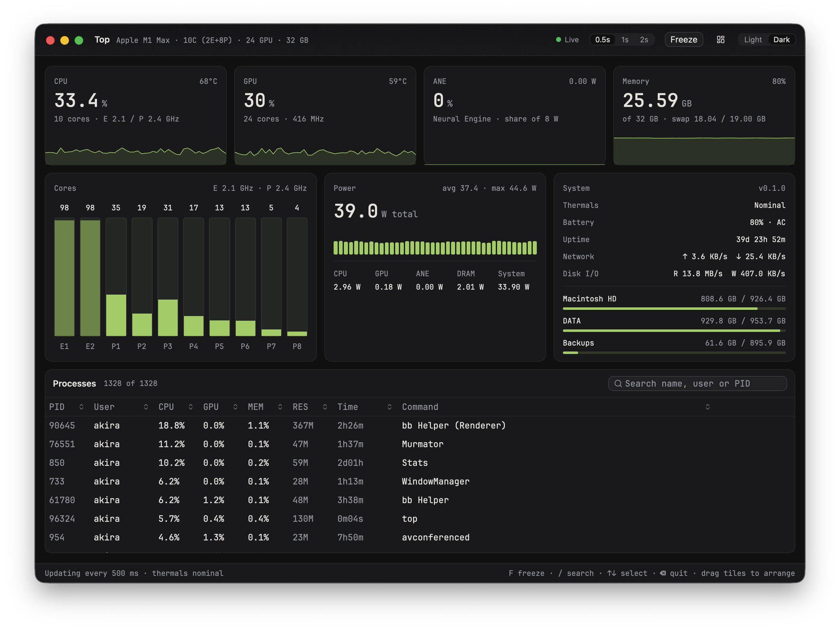Click the green fullscreen window button
The width and height of the screenshot is (840, 629).
click(x=79, y=40)
